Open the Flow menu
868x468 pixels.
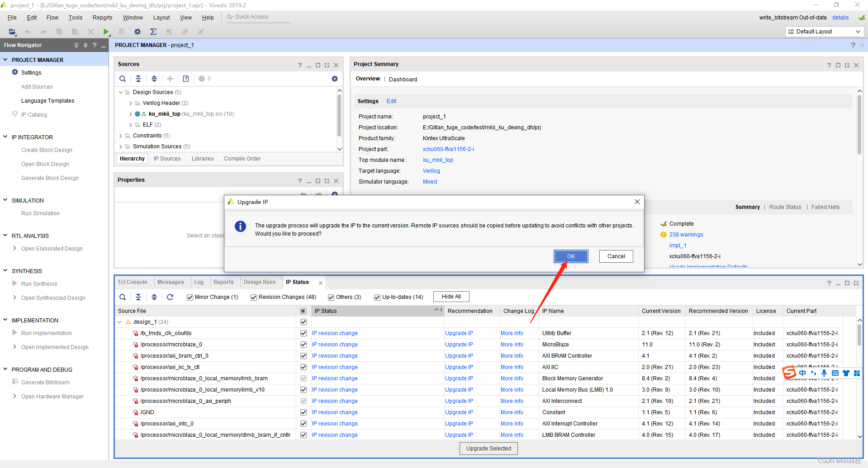point(52,18)
